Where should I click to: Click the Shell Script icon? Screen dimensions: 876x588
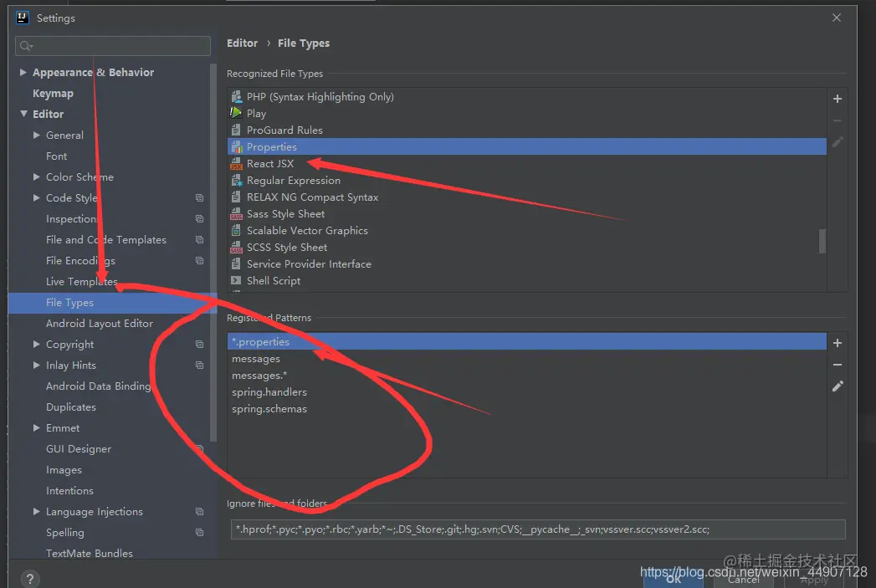point(236,281)
